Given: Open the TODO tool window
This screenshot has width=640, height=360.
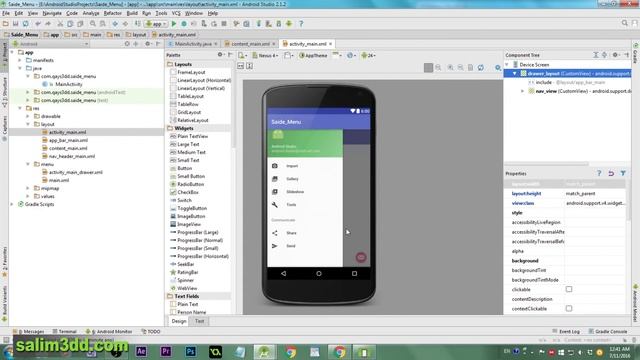Looking at the screenshot, I should [151, 331].
